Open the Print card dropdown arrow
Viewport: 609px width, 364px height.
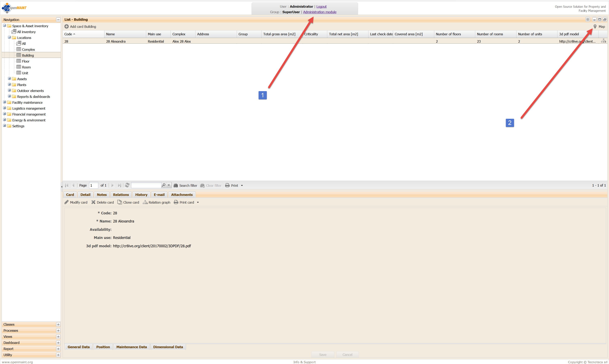tap(198, 202)
